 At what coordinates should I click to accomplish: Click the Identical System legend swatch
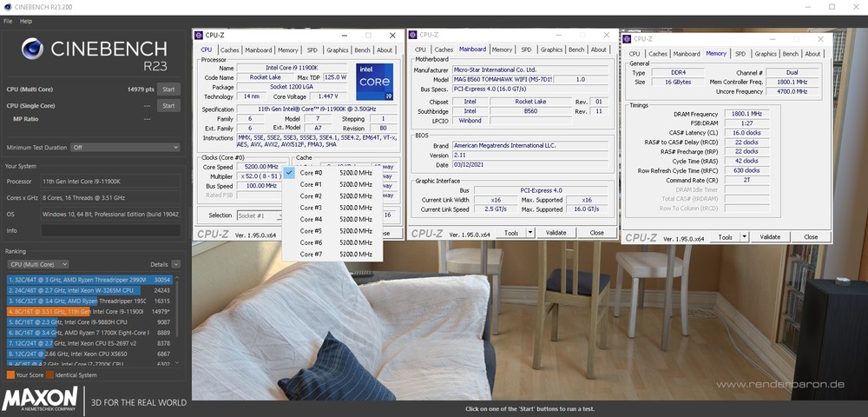[49, 375]
